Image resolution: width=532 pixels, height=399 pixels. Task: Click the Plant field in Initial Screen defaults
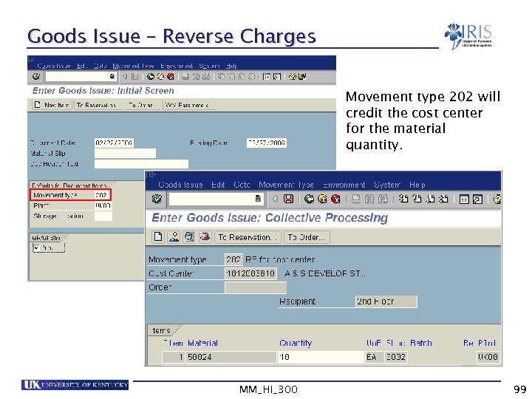point(103,205)
